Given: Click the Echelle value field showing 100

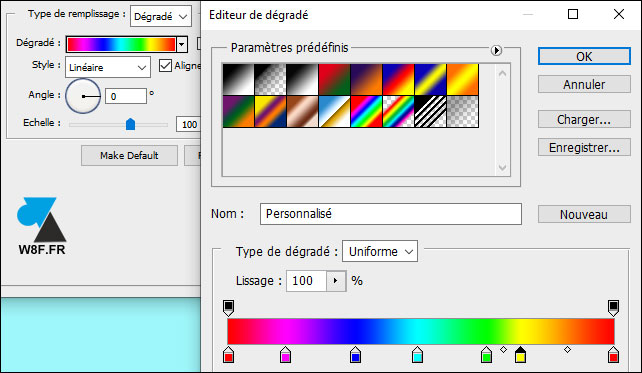Looking at the screenshot, I should 188,124.
